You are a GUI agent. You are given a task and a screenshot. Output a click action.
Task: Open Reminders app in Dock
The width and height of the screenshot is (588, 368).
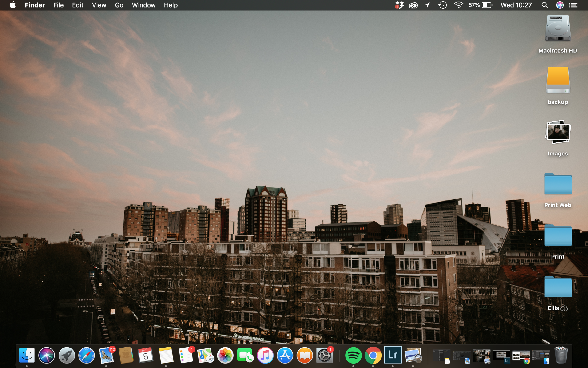tap(186, 355)
